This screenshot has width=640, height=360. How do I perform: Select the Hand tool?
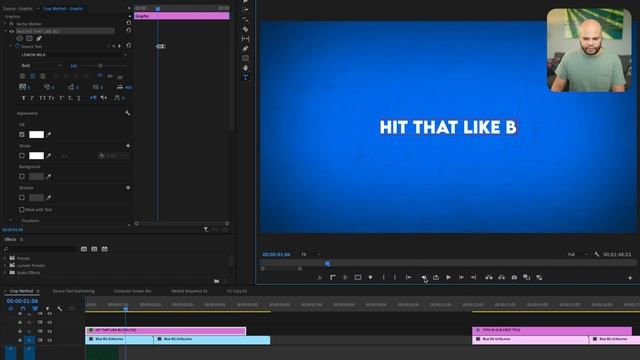tap(245, 68)
